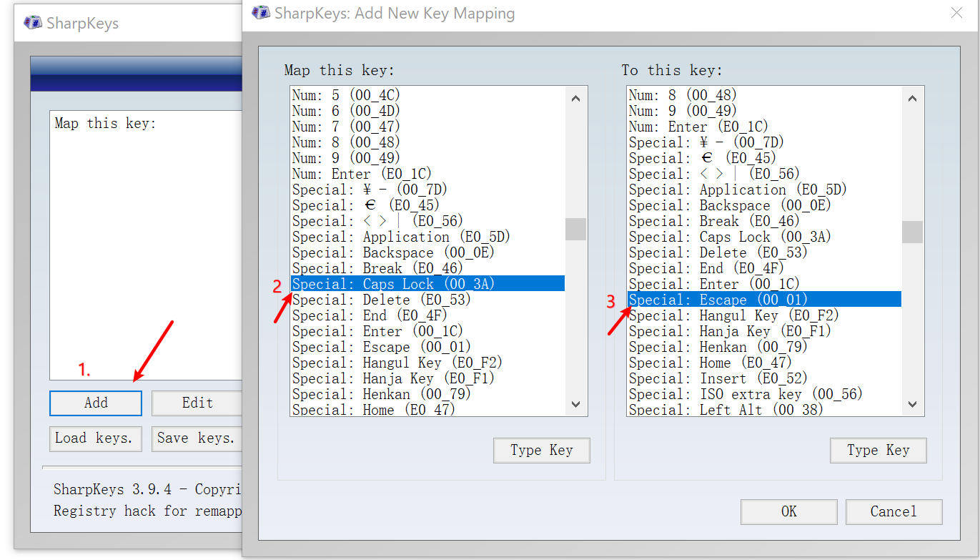Click Type Key under Map this key list
This screenshot has width=980, height=560.
pos(542,451)
